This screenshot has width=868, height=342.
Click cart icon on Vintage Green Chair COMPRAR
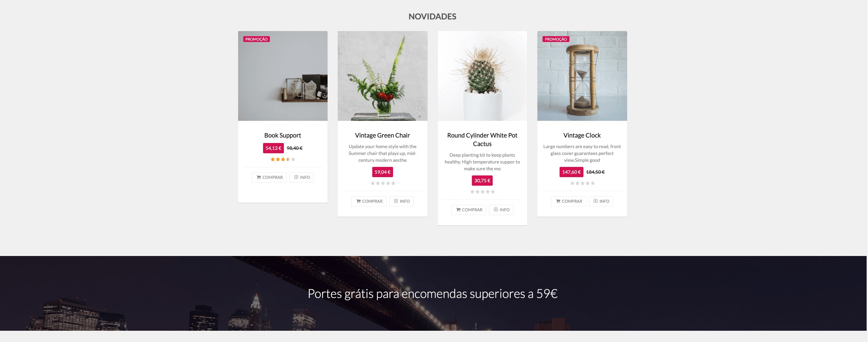(x=358, y=201)
